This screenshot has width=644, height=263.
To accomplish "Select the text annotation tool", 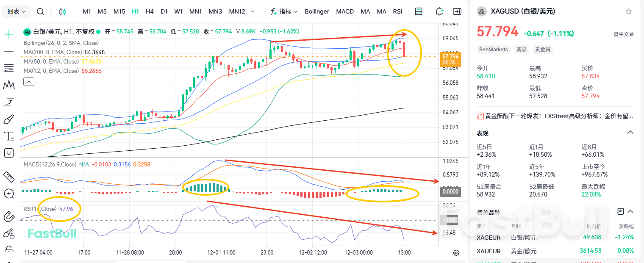I will coord(8,136).
